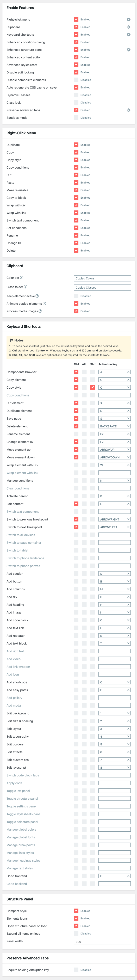The width and height of the screenshot is (137, 980).
Task: Click the Color set text field
Action: (x=102, y=279)
